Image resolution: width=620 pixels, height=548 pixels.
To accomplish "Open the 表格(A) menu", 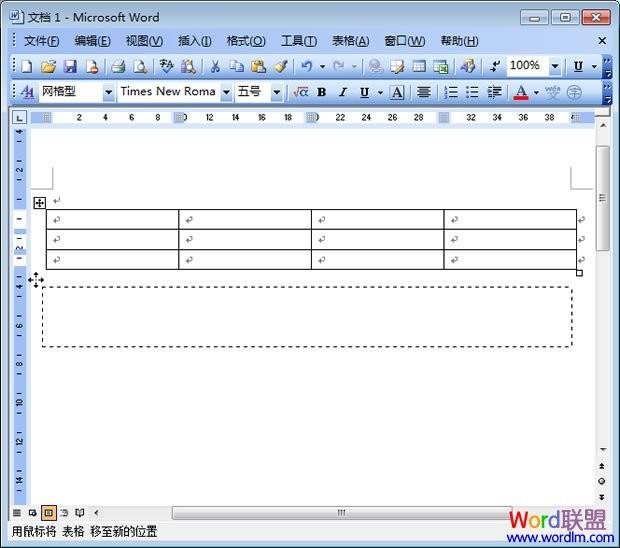I will click(350, 41).
